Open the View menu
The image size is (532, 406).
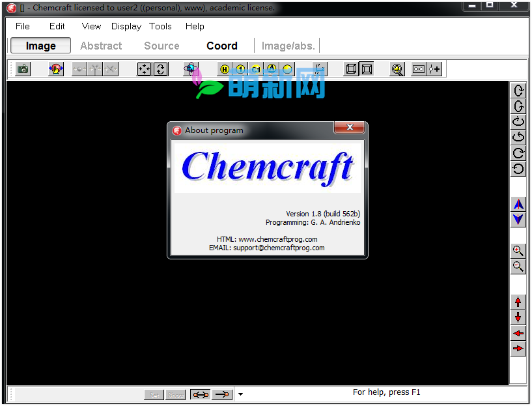(91, 27)
